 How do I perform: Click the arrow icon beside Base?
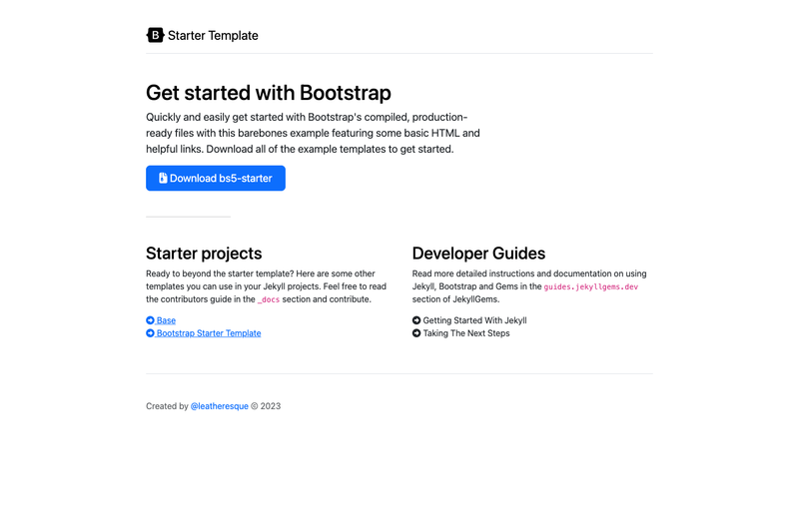[x=151, y=320]
